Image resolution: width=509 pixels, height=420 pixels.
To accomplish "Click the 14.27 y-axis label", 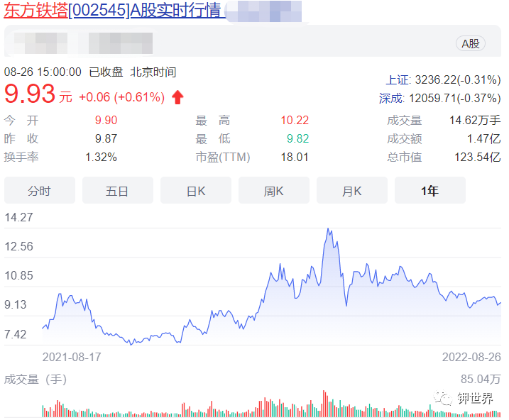I will pyautogui.click(x=18, y=217).
